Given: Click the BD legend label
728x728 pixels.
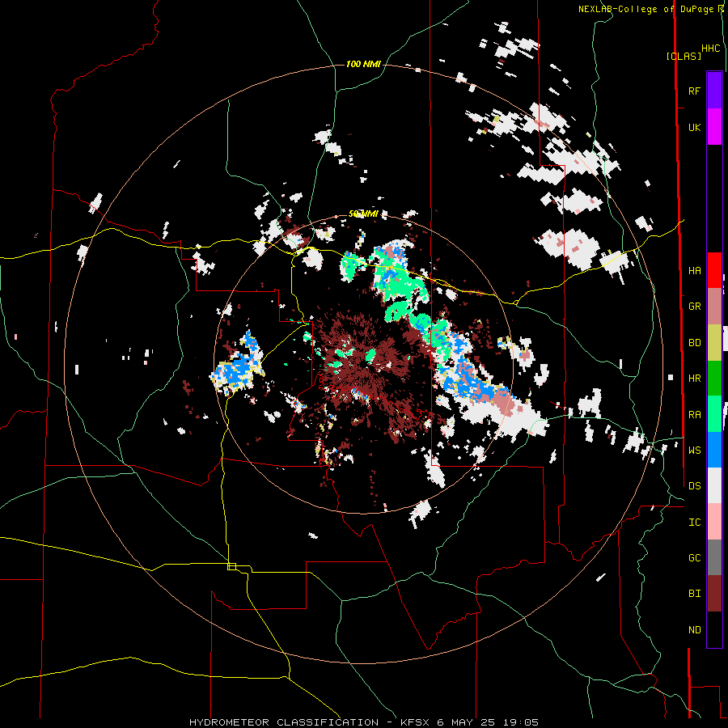Looking at the screenshot, I should [694, 343].
